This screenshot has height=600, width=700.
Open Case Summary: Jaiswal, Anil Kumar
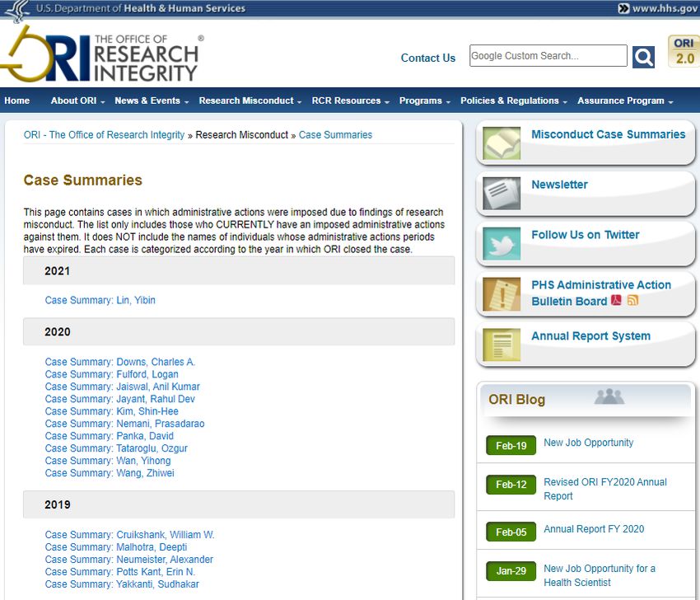tap(123, 387)
